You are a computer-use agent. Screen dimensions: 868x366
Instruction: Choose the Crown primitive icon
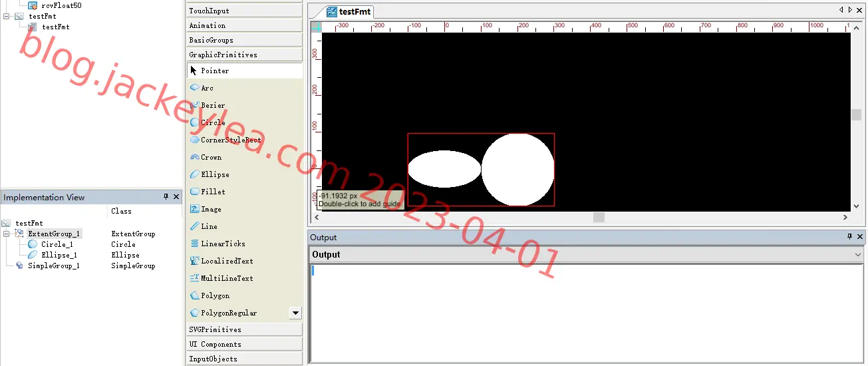(195, 157)
